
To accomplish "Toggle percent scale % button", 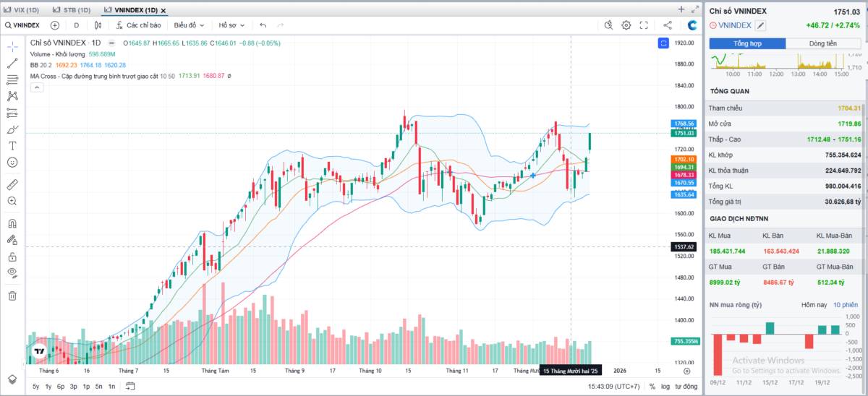I will 652,387.
